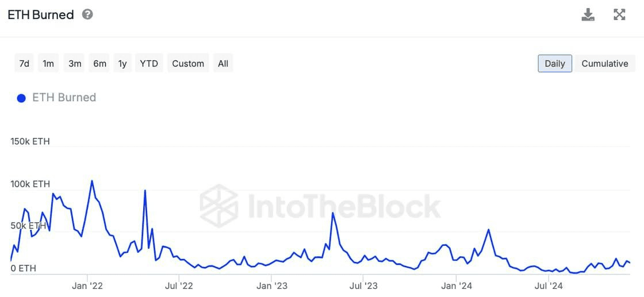
Task: Click the Jan '22 peak on chart line
Action: 92,181
